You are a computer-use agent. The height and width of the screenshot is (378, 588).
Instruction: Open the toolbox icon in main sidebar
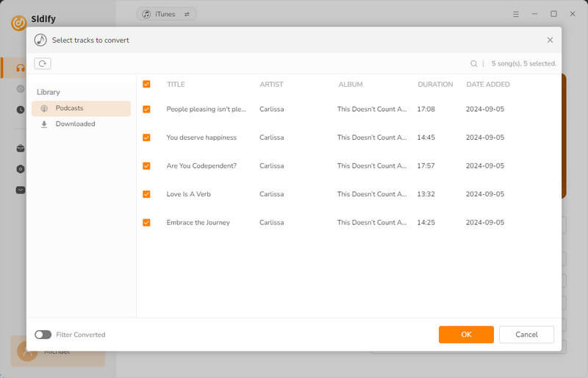pos(21,149)
